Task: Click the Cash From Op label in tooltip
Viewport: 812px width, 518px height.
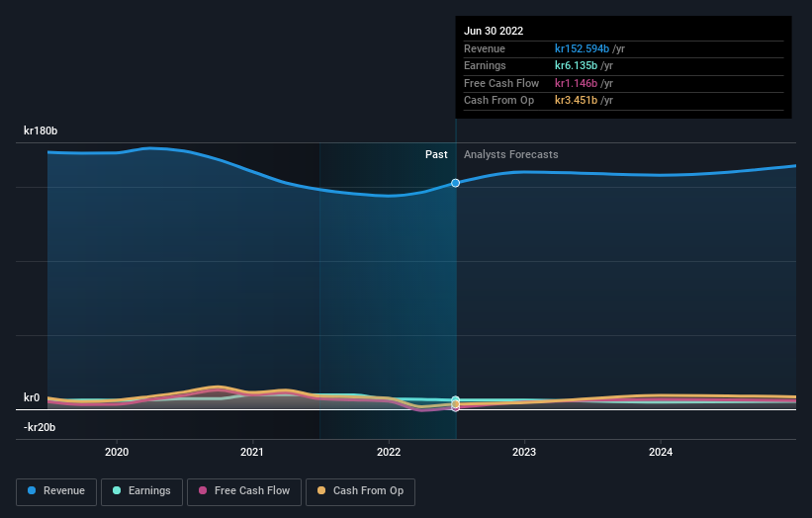Action: 498,101
